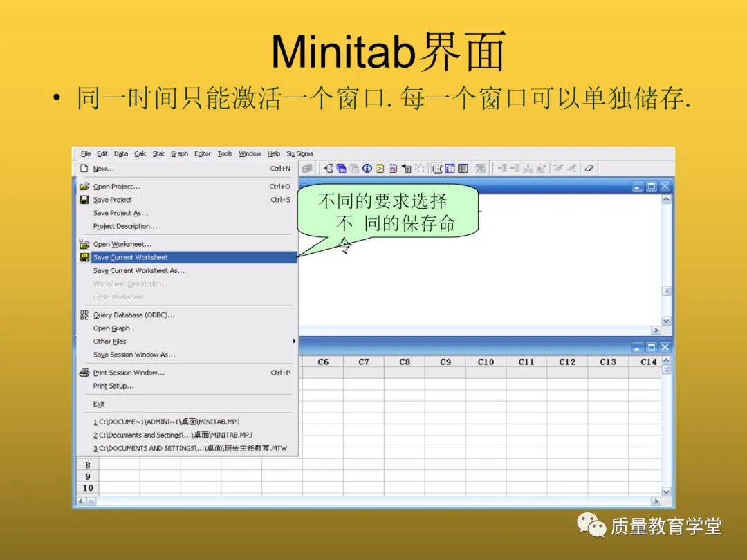Open the File menu
This screenshot has height=560, width=747.
[x=86, y=153]
